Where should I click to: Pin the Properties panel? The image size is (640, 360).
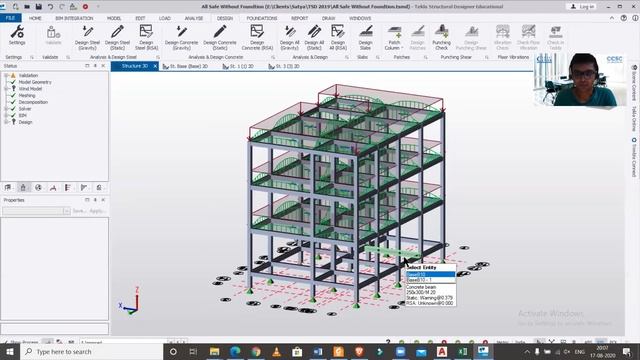coord(95,200)
